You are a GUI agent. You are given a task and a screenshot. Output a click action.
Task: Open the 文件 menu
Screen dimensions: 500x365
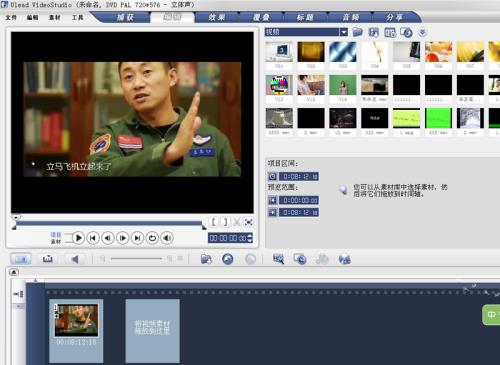(11, 17)
